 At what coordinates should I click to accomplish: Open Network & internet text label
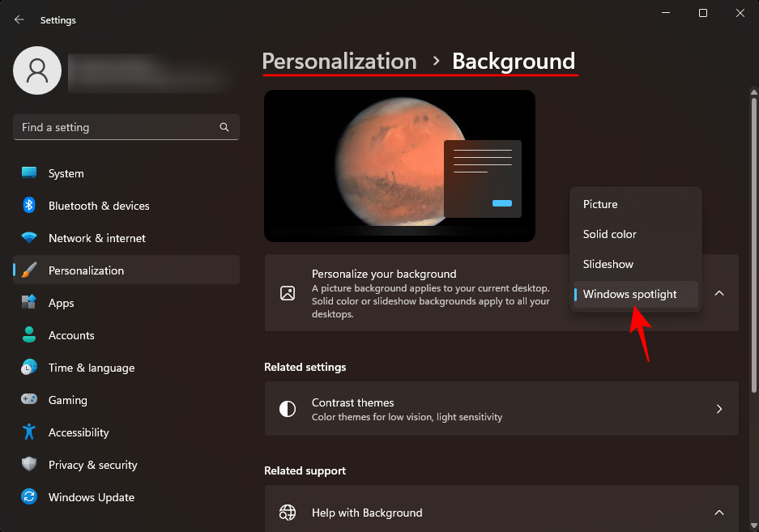(x=97, y=238)
